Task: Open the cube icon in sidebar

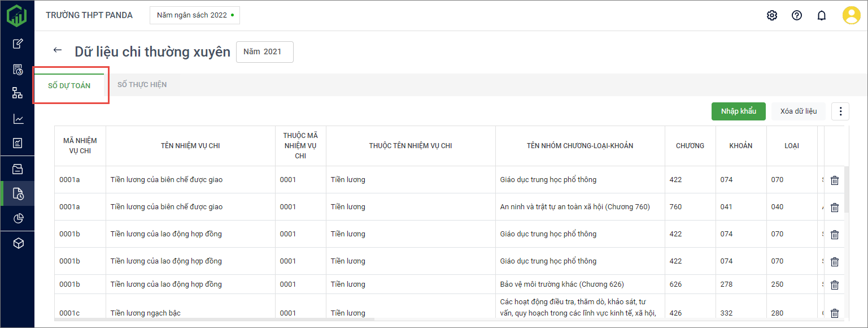Action: click(x=18, y=243)
